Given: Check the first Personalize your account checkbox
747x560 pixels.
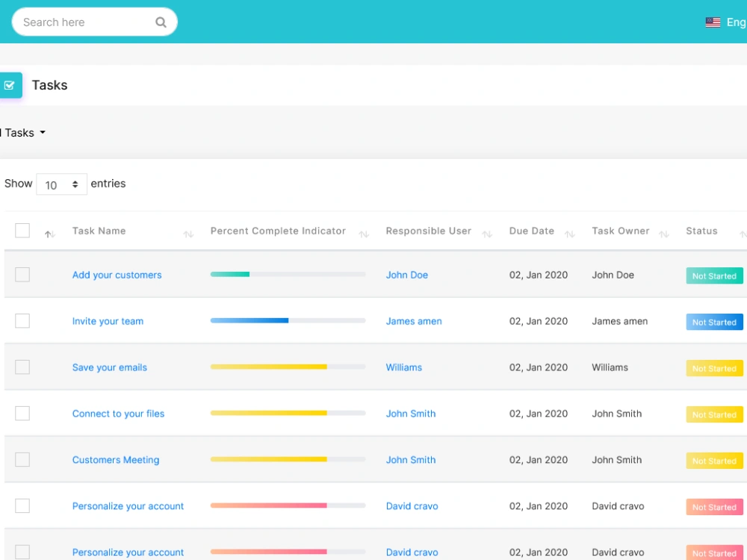Looking at the screenshot, I should (x=22, y=505).
